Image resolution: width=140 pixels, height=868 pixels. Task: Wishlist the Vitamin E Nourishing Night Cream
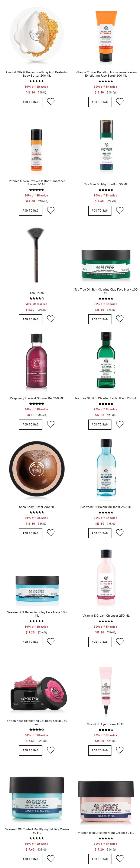tap(120, 859)
